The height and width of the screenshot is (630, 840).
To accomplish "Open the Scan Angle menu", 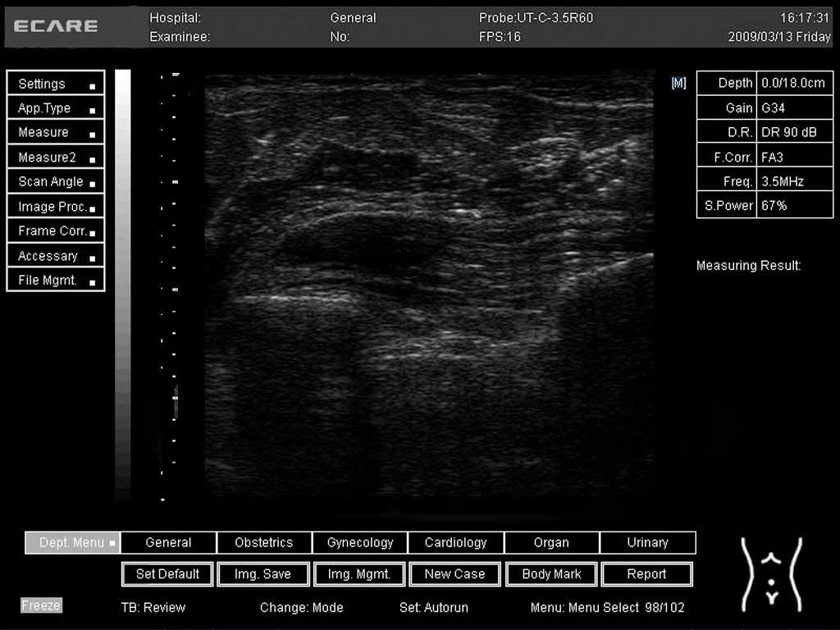I will point(56,182).
